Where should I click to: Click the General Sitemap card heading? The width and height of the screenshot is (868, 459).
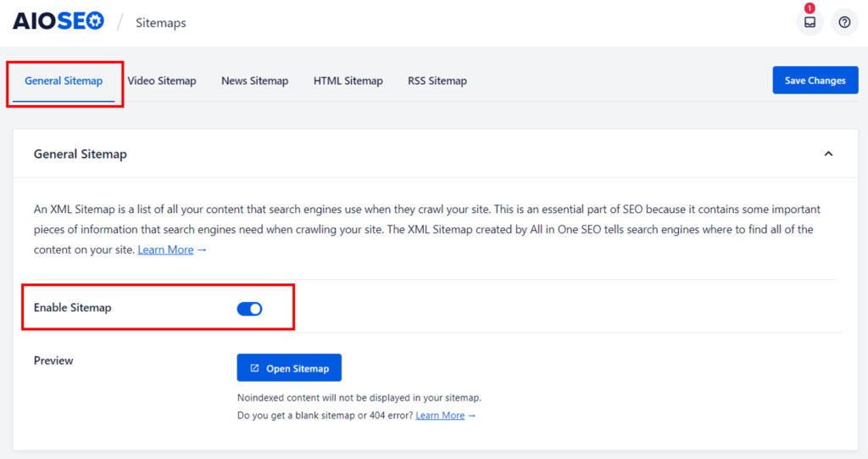pos(81,154)
